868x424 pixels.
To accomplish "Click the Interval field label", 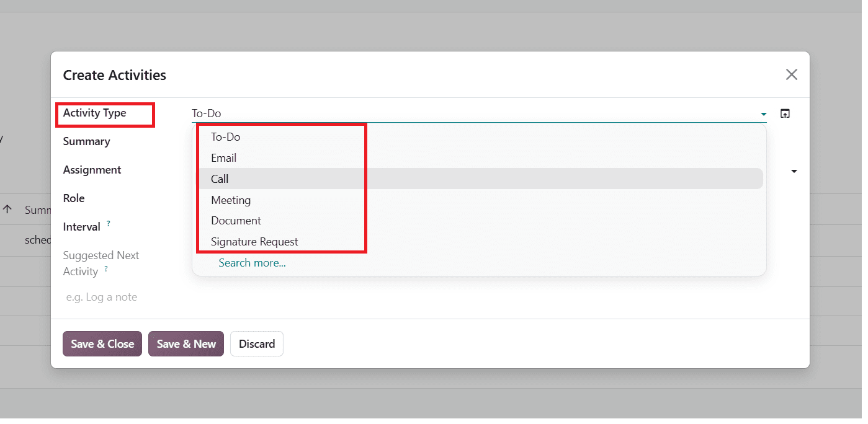I will click(x=83, y=228).
